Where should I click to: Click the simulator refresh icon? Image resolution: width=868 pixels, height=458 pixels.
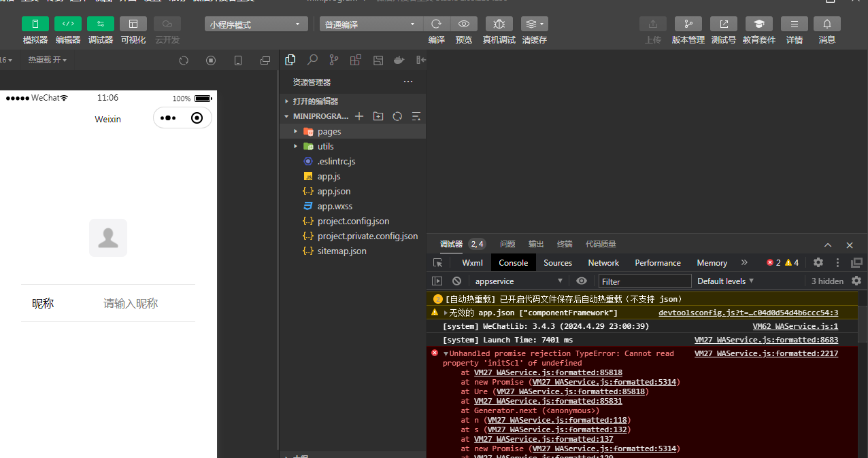pos(184,60)
